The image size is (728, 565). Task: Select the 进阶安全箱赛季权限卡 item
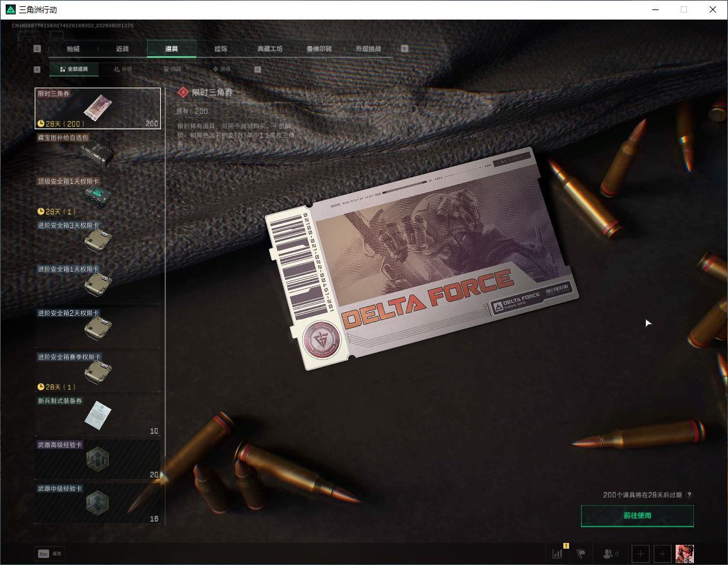pos(98,371)
